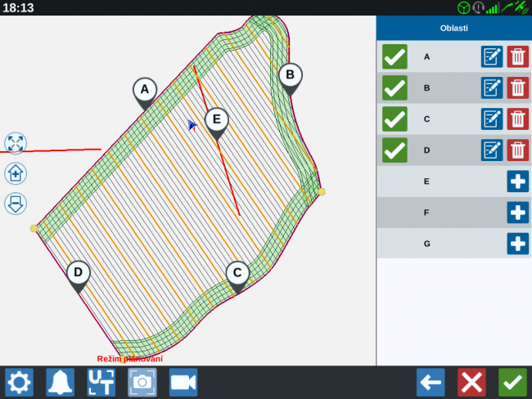Open settings with the gear icon
The height and width of the screenshot is (399, 532).
pyautogui.click(x=19, y=383)
